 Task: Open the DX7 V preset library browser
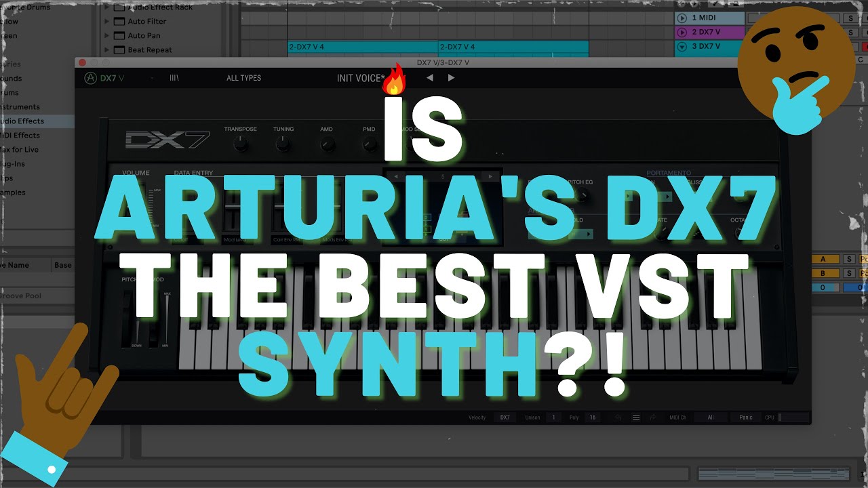(x=174, y=78)
